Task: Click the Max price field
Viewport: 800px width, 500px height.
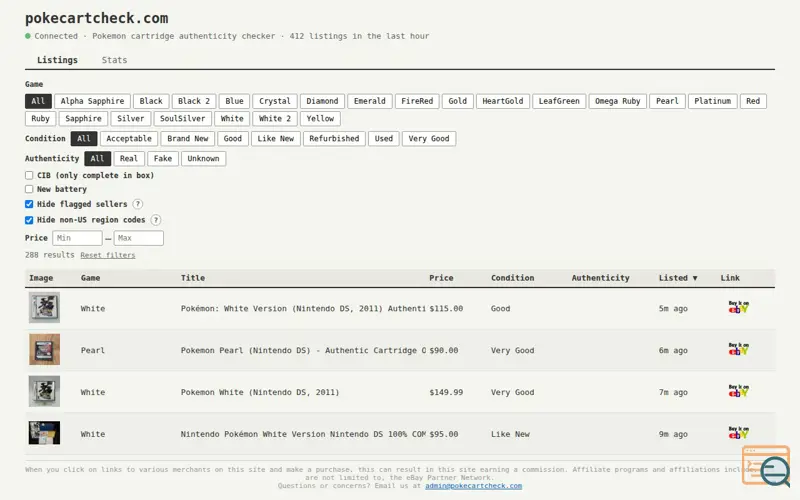Action: click(138, 238)
